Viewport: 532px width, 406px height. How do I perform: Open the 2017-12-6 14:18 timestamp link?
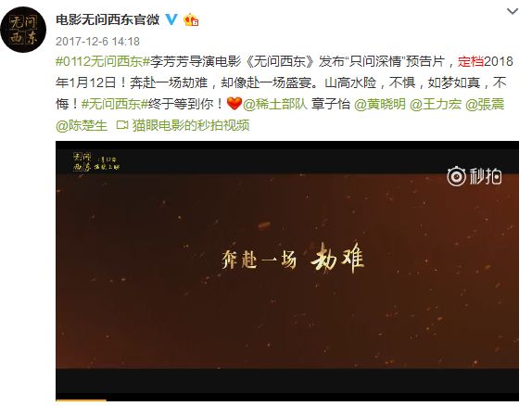tap(97, 42)
